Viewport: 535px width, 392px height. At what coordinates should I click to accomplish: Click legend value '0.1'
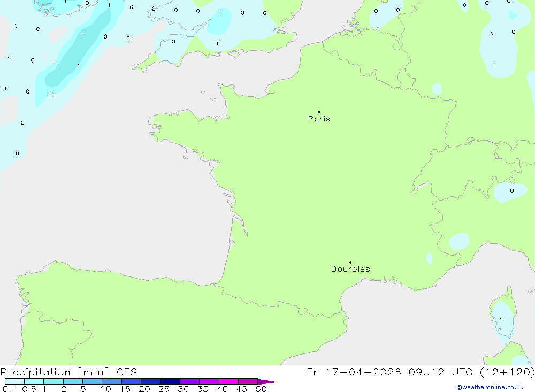pyautogui.click(x=9, y=389)
